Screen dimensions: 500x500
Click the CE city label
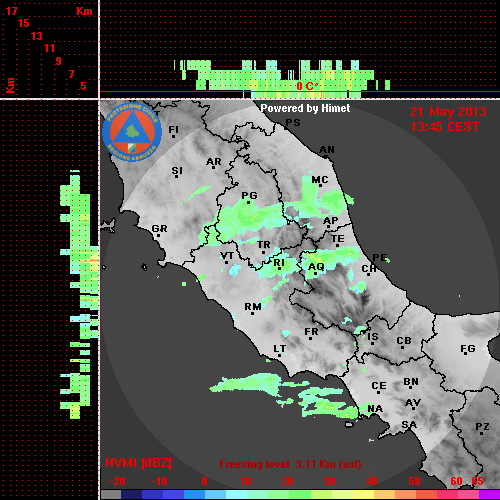point(379,386)
